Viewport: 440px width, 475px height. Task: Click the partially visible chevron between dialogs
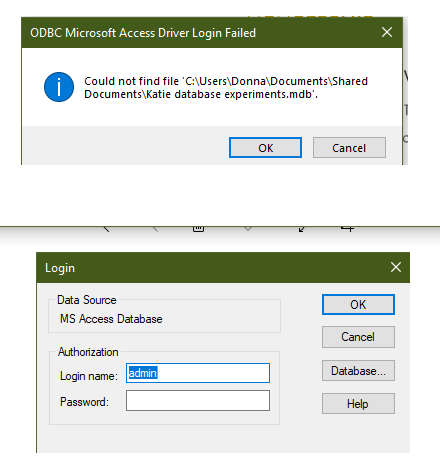coord(248,229)
